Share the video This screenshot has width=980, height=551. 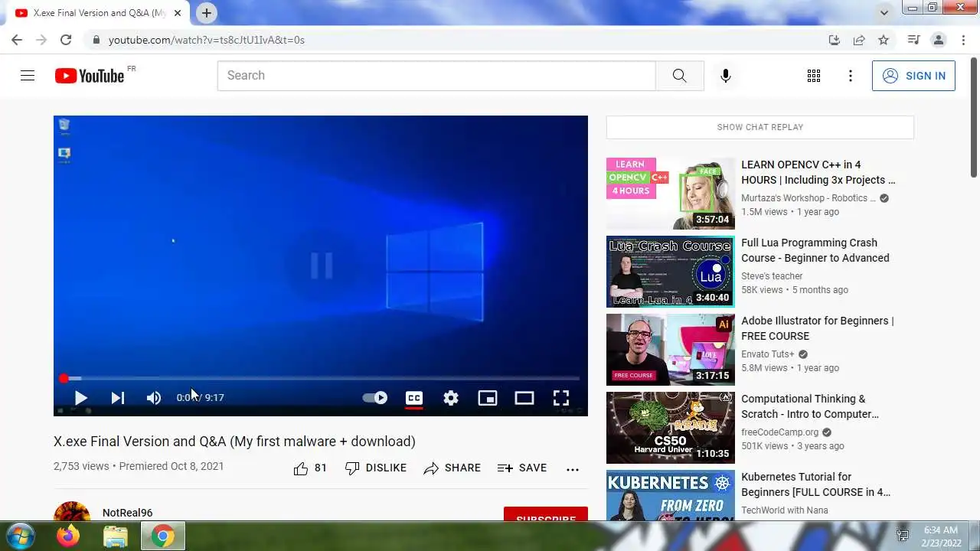pyautogui.click(x=452, y=468)
